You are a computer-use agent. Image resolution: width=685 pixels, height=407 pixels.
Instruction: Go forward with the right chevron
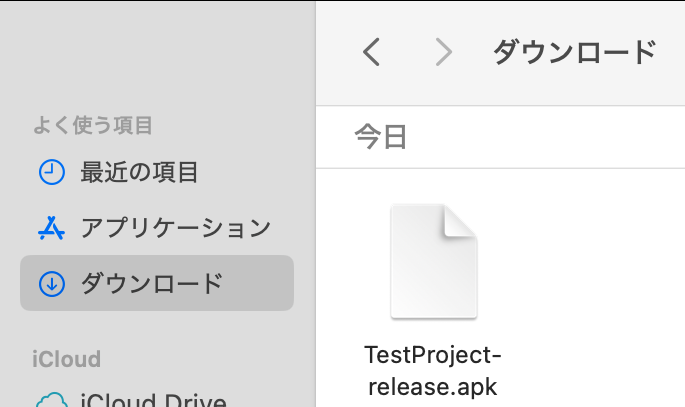click(443, 52)
